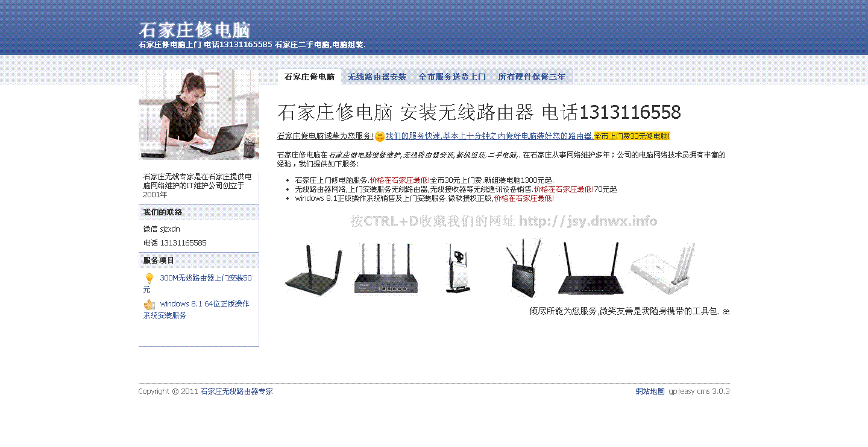This screenshot has width=868, height=447.
Task: Click the blue TP-Link four-antenna router image
Action: pos(386,269)
